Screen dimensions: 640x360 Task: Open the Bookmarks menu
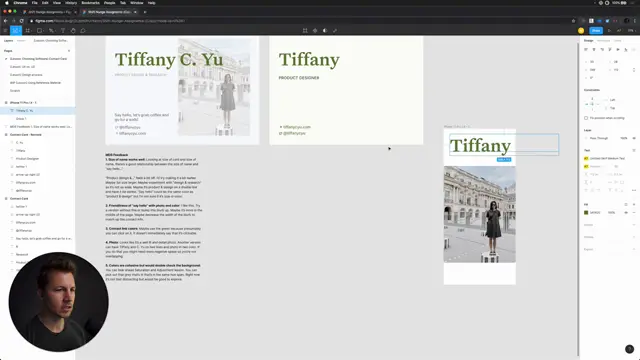click(x=91, y=3)
